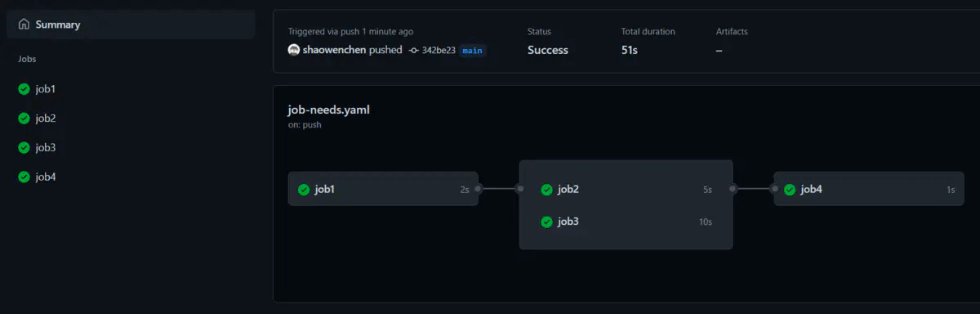The width and height of the screenshot is (980, 314).
Task: Click job4 green check icon in sidebar
Action: pyautogui.click(x=24, y=177)
